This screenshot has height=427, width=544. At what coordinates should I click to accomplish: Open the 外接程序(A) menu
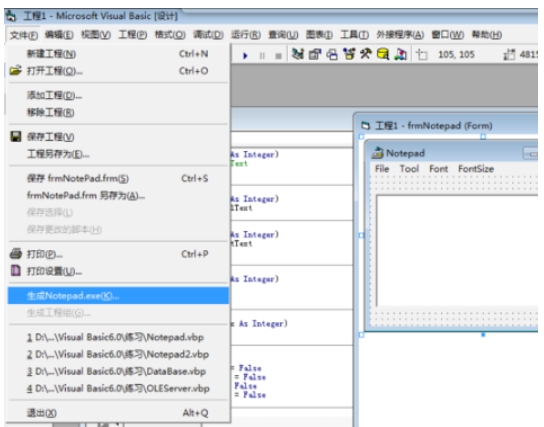click(400, 35)
